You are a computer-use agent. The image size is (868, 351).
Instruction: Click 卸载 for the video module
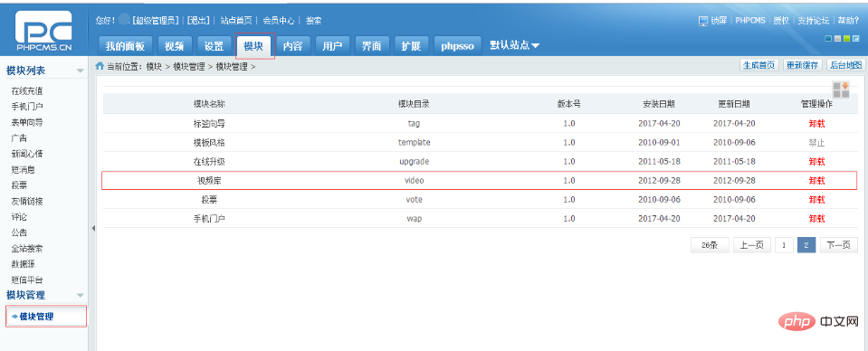coord(816,181)
